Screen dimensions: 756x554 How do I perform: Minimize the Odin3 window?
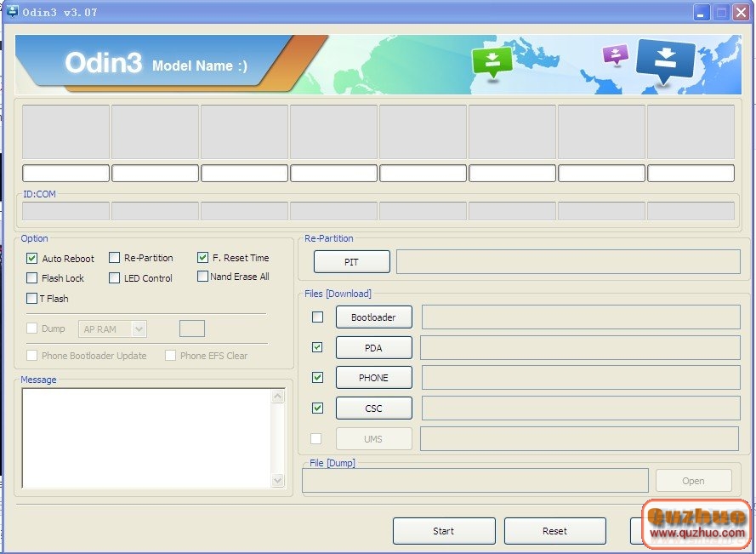point(702,12)
